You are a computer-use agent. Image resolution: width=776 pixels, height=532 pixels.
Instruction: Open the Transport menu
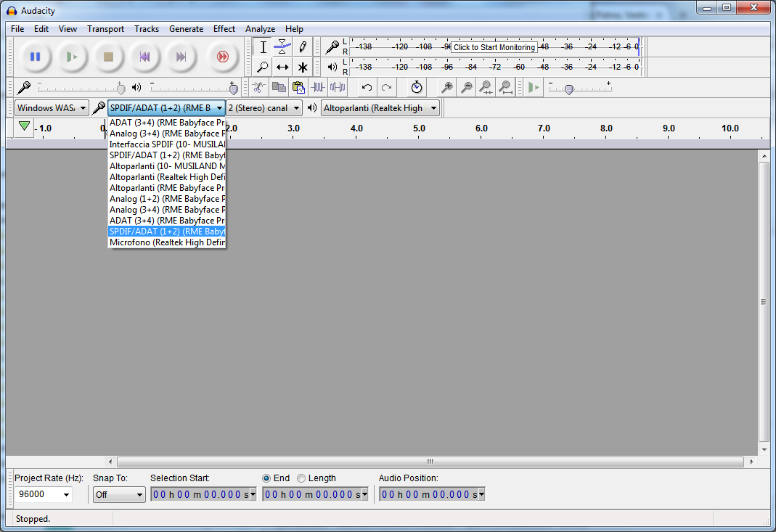(105, 29)
